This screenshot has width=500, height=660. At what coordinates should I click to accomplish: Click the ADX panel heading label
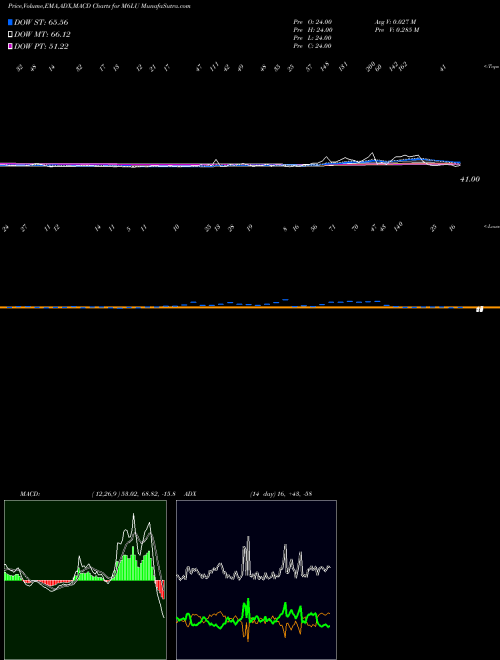[191, 494]
